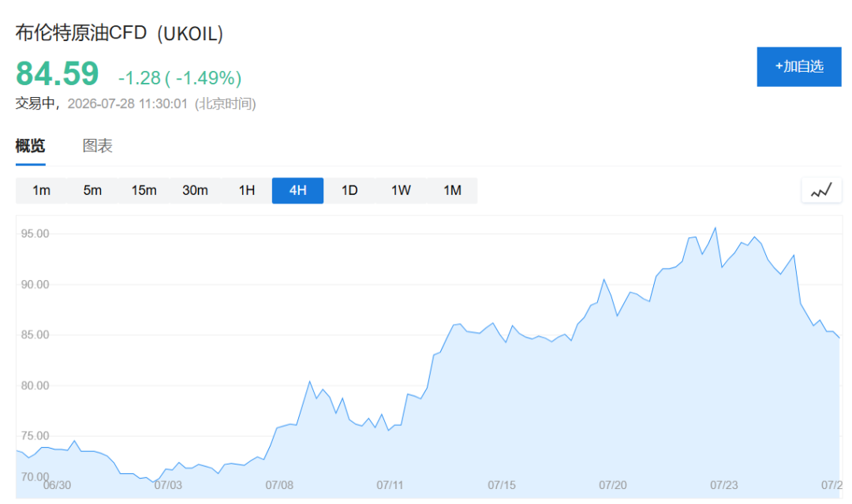Click the 75.00 y-axis label
The image size is (852, 504).
pos(35,435)
